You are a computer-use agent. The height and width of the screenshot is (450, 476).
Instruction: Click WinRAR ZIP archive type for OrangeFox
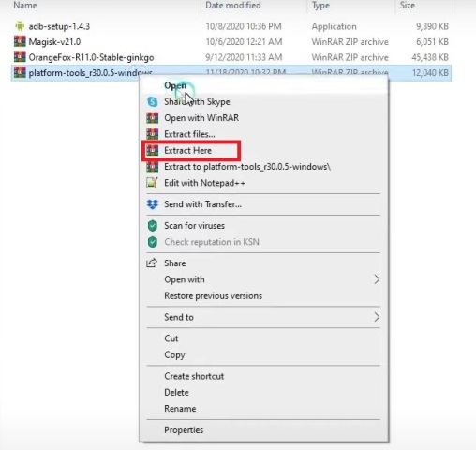click(350, 57)
